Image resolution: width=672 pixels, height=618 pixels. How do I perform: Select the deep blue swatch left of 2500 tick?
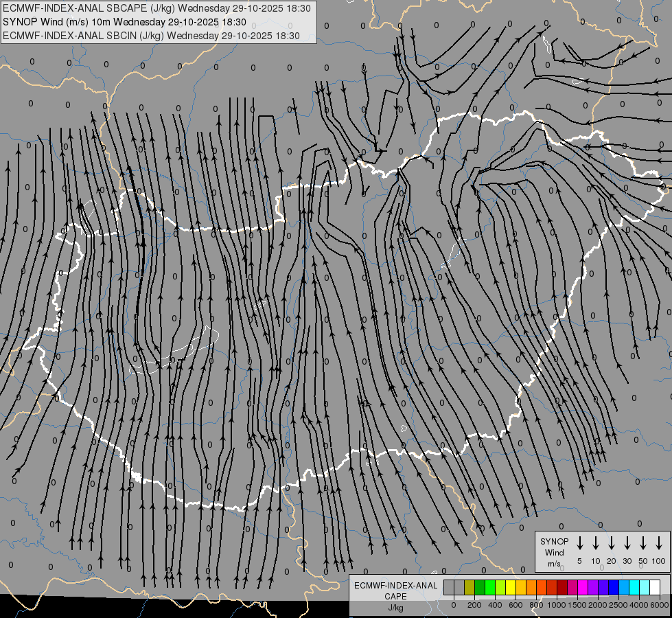[x=614, y=587]
